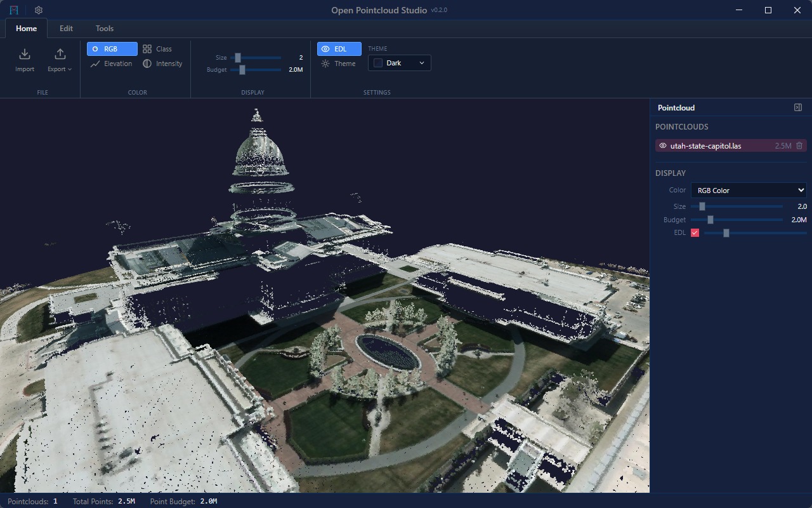Disable EDL shading in the ribbon
Screen dimensions: 812x508
[x=339, y=49]
